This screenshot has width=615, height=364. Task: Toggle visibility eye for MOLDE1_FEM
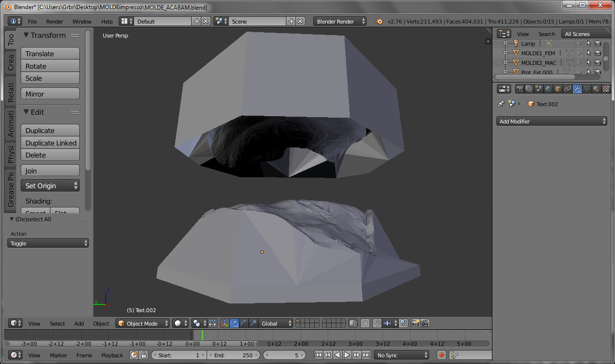click(579, 53)
